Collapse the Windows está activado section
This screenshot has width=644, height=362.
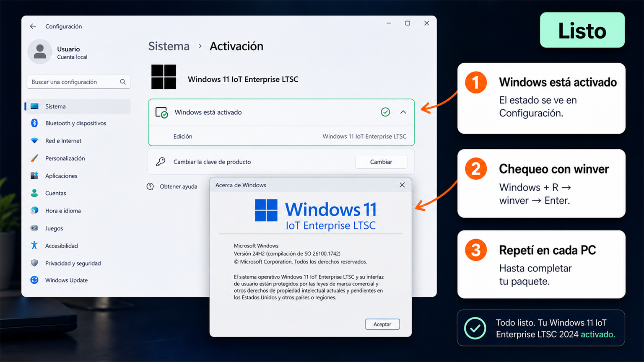pyautogui.click(x=403, y=112)
